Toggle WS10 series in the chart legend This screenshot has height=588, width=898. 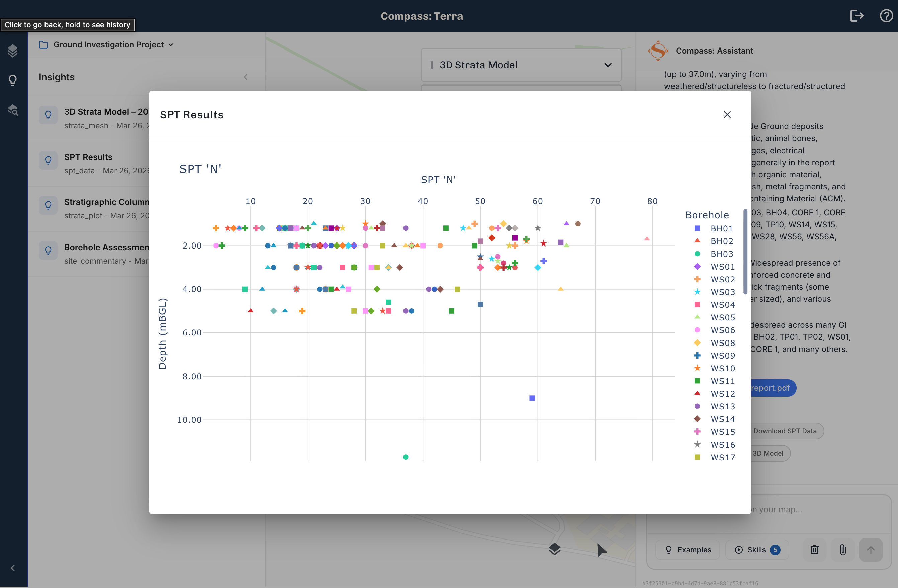point(723,368)
